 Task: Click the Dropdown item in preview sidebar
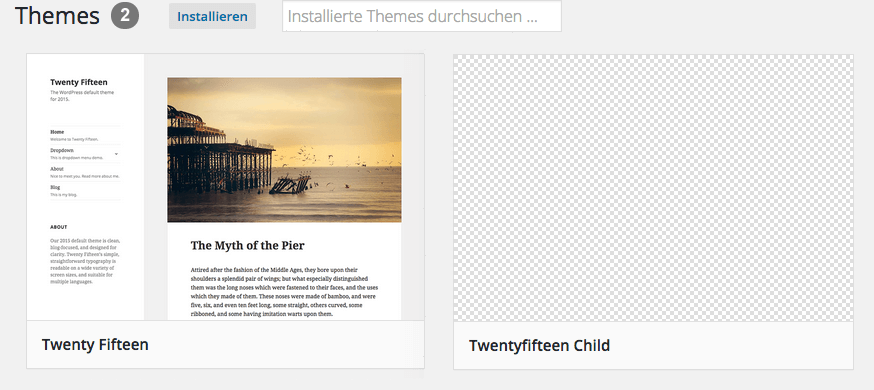[62, 150]
